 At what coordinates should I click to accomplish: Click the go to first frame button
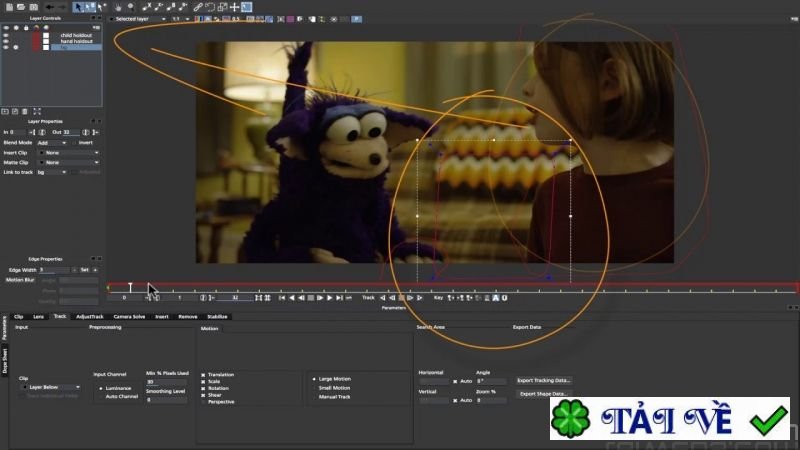tap(282, 297)
